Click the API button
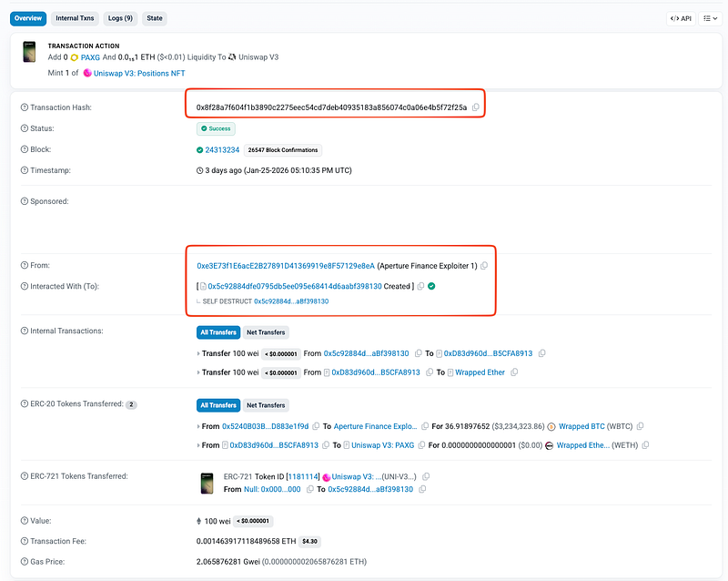Screen dimensions: 728x581 [x=681, y=18]
